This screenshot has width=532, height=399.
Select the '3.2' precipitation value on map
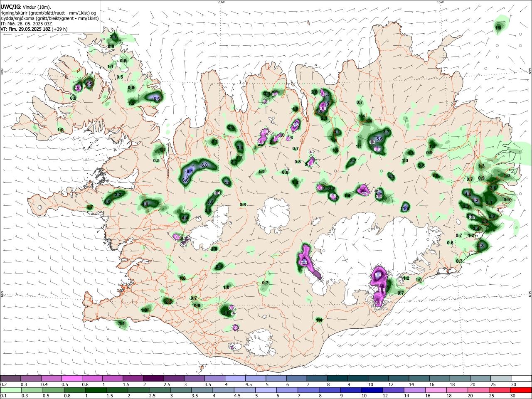click(118, 195)
